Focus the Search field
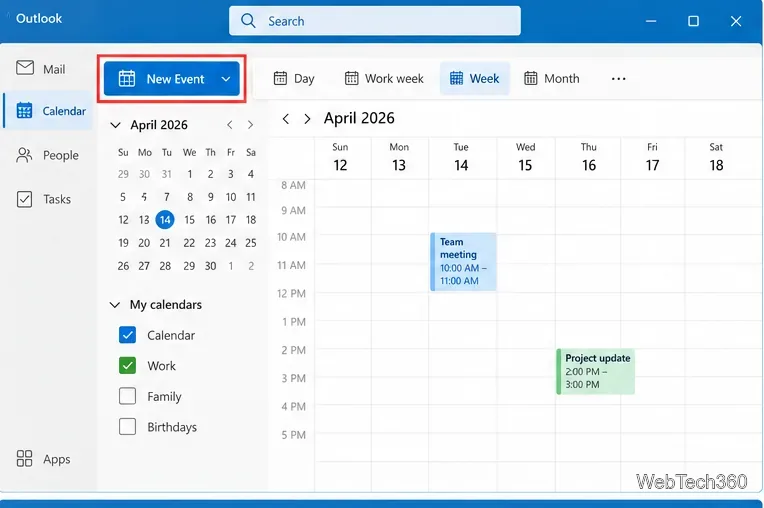 [375, 20]
